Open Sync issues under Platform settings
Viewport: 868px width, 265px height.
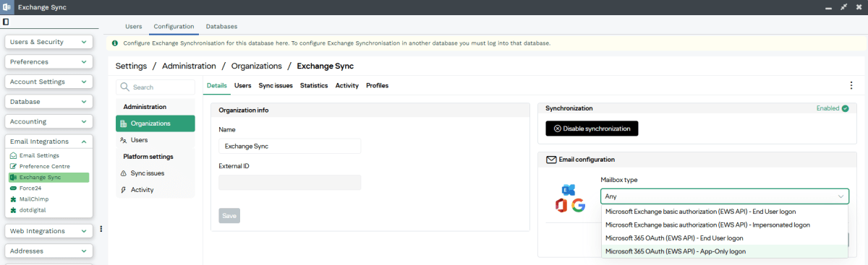[x=147, y=173]
